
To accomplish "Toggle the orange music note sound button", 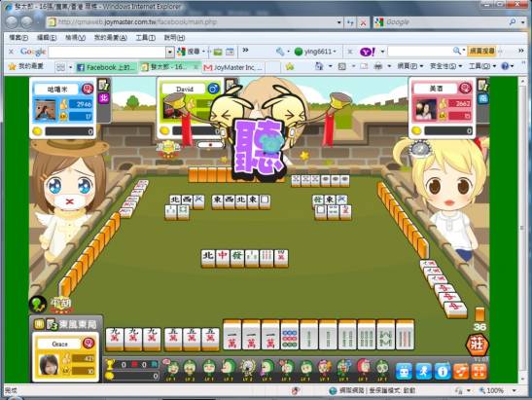I will pyautogui.click(x=461, y=371).
